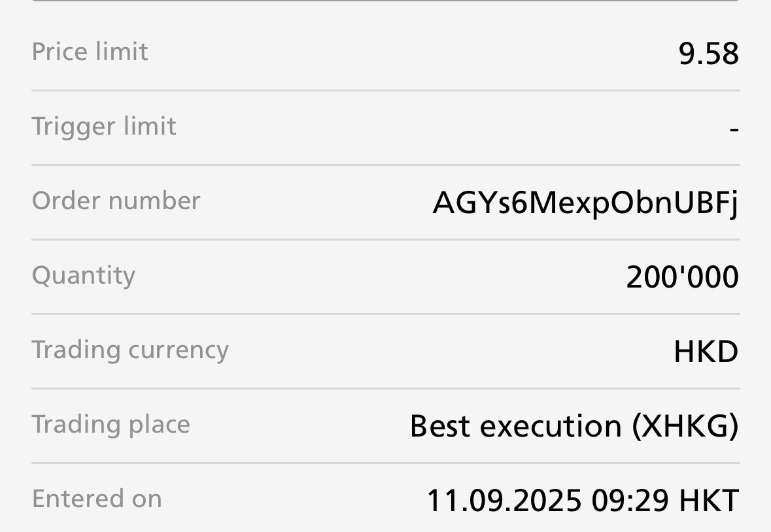The width and height of the screenshot is (771, 532).
Task: Click the Order number label
Action: click(x=116, y=201)
